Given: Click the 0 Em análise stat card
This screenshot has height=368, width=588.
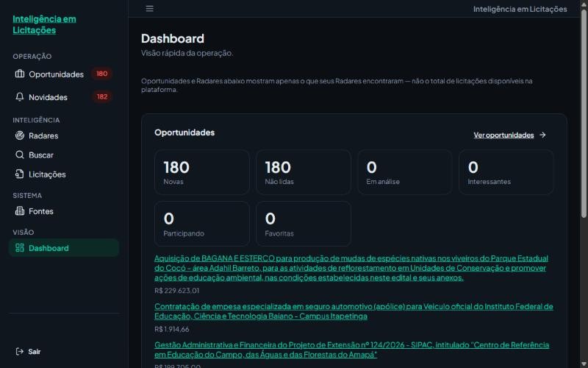Looking at the screenshot, I should (x=405, y=172).
